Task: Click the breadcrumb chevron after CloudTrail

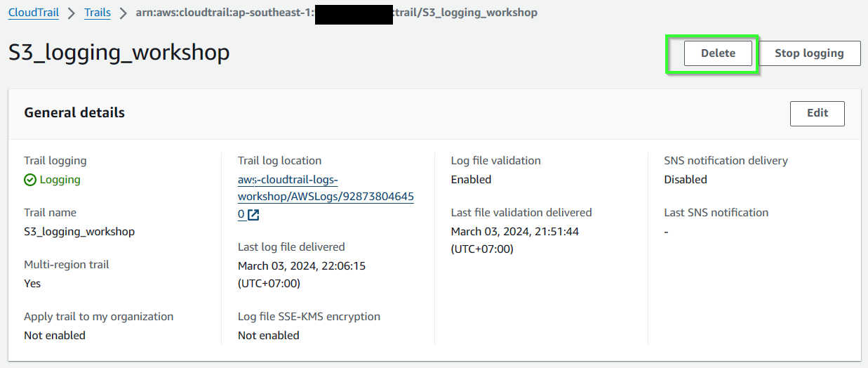Action: click(72, 13)
